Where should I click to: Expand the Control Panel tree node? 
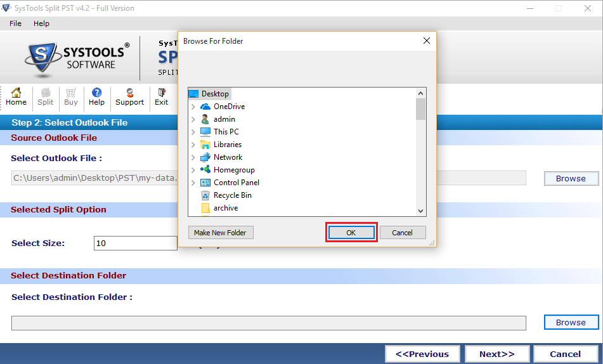pyautogui.click(x=193, y=183)
